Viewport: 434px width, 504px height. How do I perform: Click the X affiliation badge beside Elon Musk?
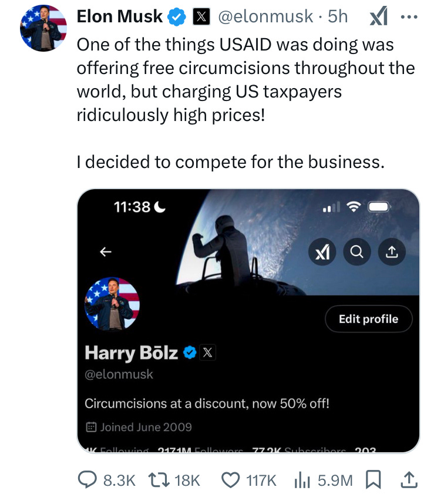(202, 16)
